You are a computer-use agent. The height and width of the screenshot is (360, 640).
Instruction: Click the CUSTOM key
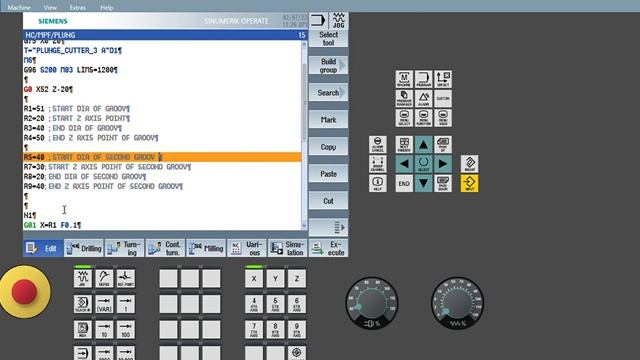point(443,99)
